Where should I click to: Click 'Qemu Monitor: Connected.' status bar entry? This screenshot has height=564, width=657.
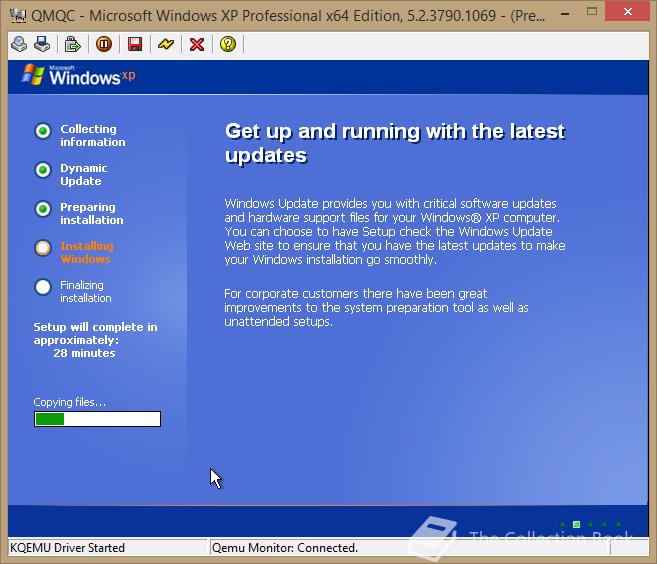285,548
